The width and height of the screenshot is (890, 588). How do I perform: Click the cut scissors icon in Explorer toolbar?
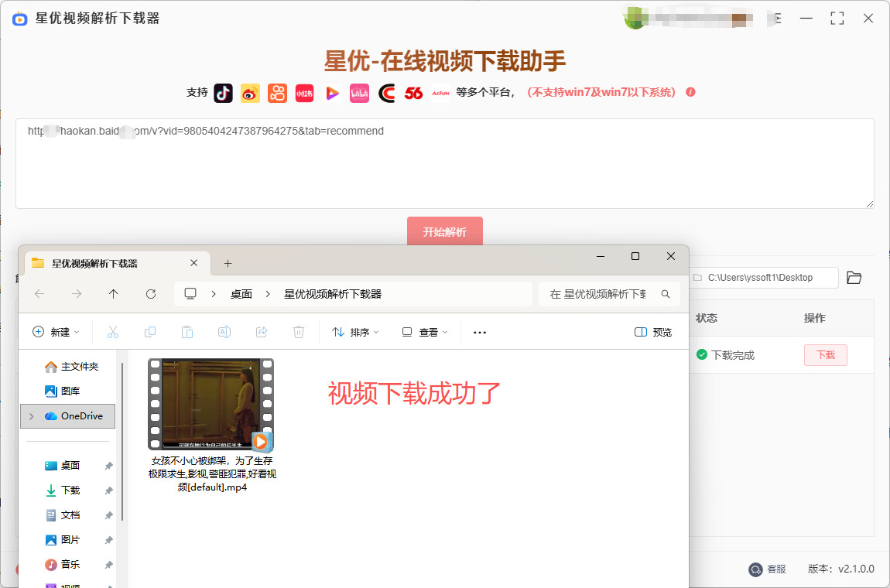112,332
